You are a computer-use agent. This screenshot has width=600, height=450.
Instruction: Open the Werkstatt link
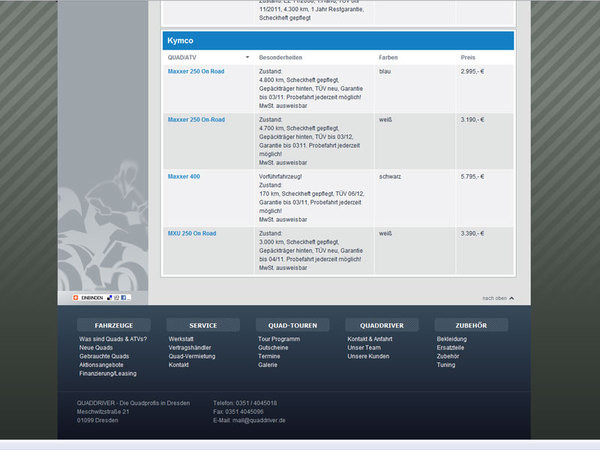point(181,339)
